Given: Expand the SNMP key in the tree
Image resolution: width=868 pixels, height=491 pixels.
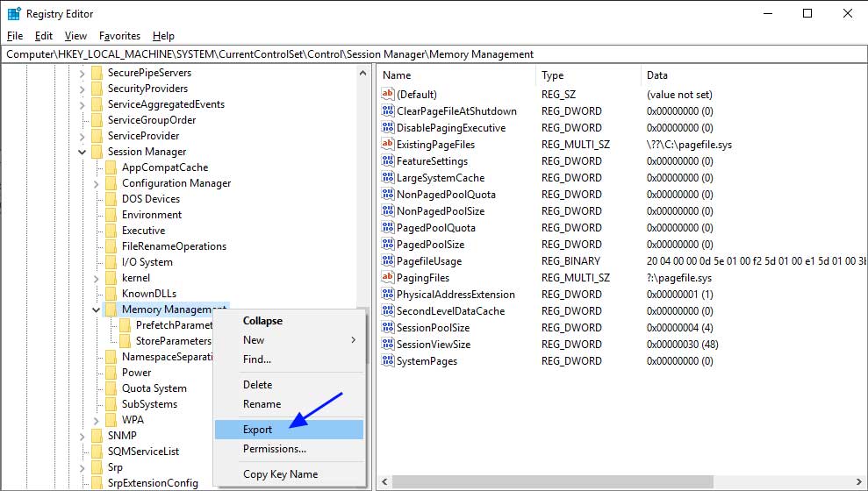Looking at the screenshot, I should click(82, 436).
